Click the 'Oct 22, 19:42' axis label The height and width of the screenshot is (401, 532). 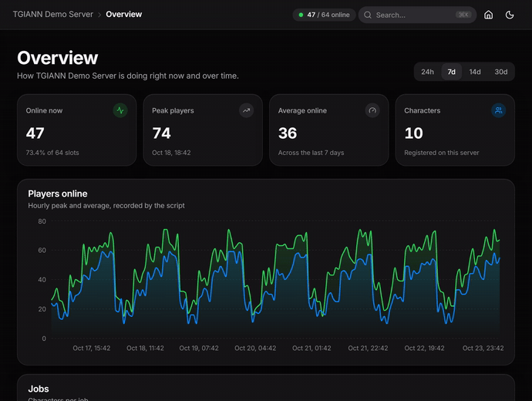click(x=424, y=348)
